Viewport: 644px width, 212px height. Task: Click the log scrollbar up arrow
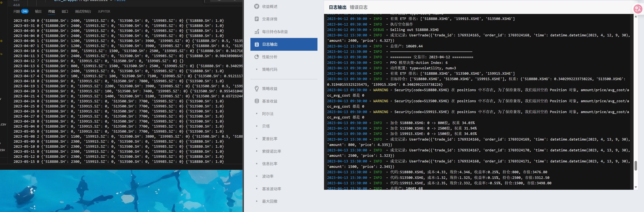[x=635, y=16]
